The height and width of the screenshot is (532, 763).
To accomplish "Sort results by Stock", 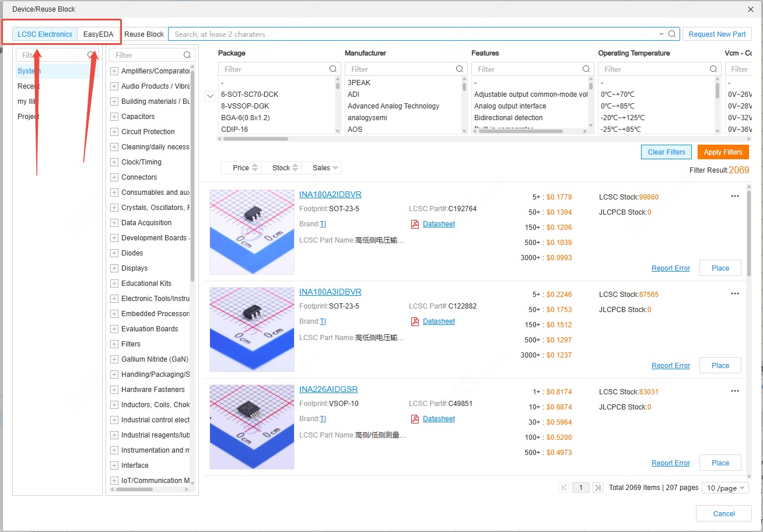I will (x=281, y=168).
